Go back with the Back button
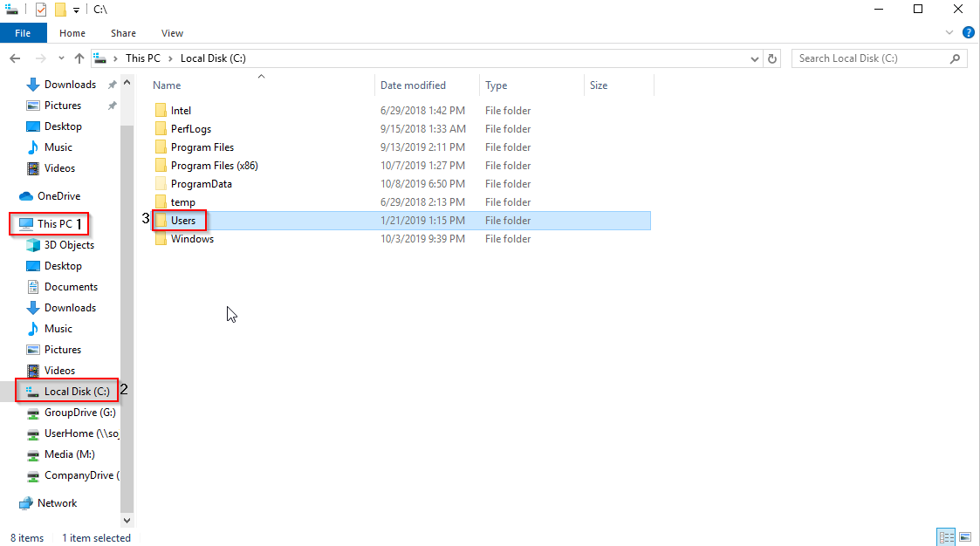Viewport: 980px width, 546px height. [15, 58]
